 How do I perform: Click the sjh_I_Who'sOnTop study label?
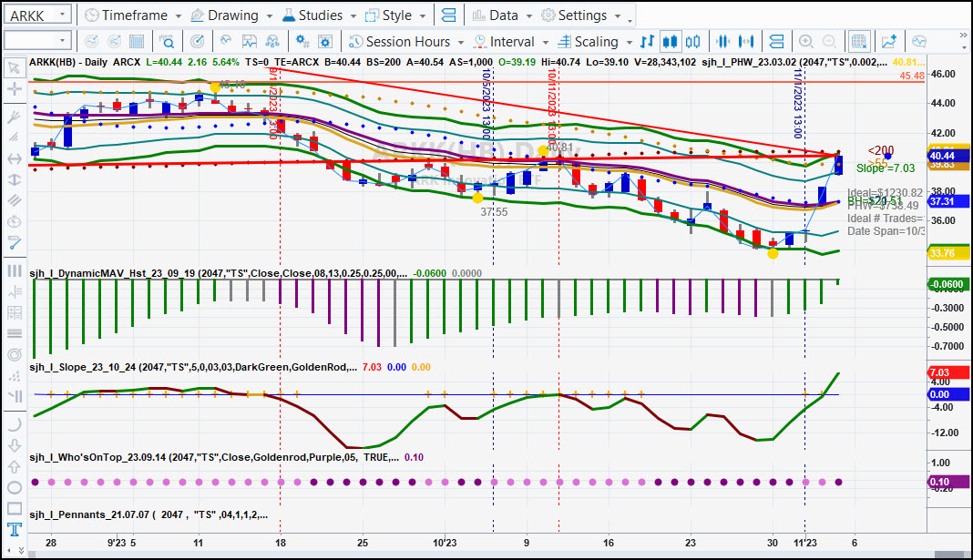pyautogui.click(x=214, y=458)
